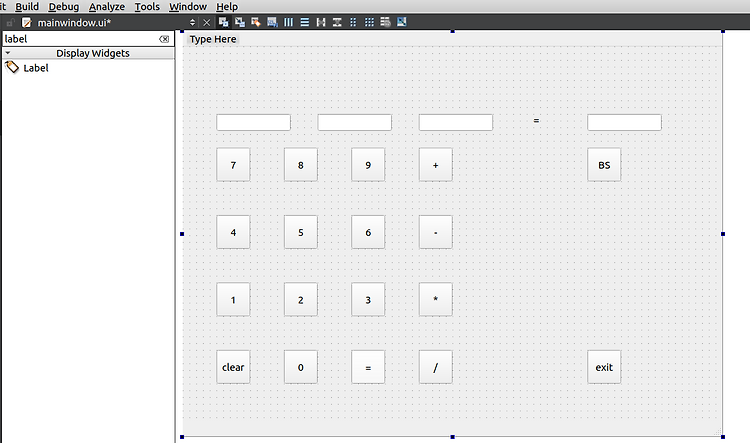
Task: Click the 5 button on form
Action: click(300, 233)
